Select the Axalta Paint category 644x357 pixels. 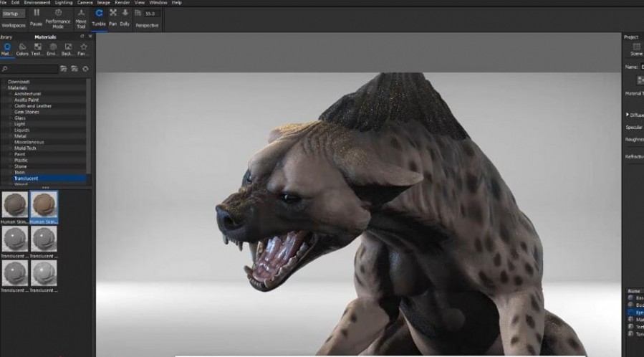(27, 100)
